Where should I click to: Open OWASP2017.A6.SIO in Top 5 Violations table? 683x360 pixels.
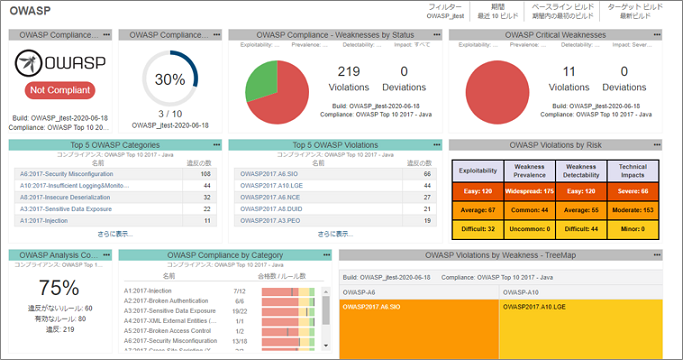click(269, 174)
